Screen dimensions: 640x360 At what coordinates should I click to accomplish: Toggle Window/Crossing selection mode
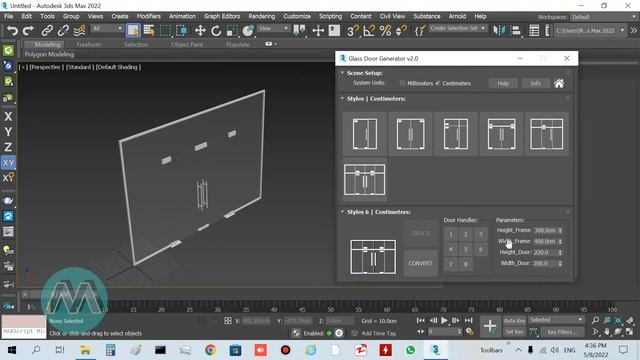182,31
